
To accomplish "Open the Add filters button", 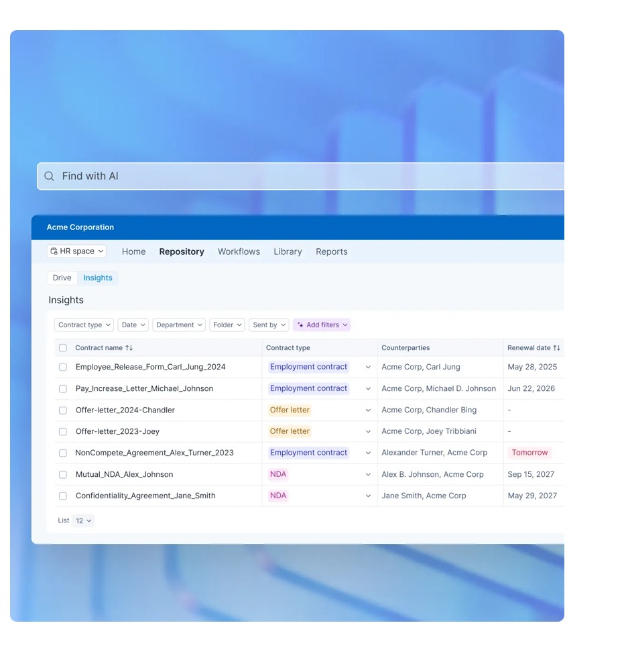I will 322,325.
